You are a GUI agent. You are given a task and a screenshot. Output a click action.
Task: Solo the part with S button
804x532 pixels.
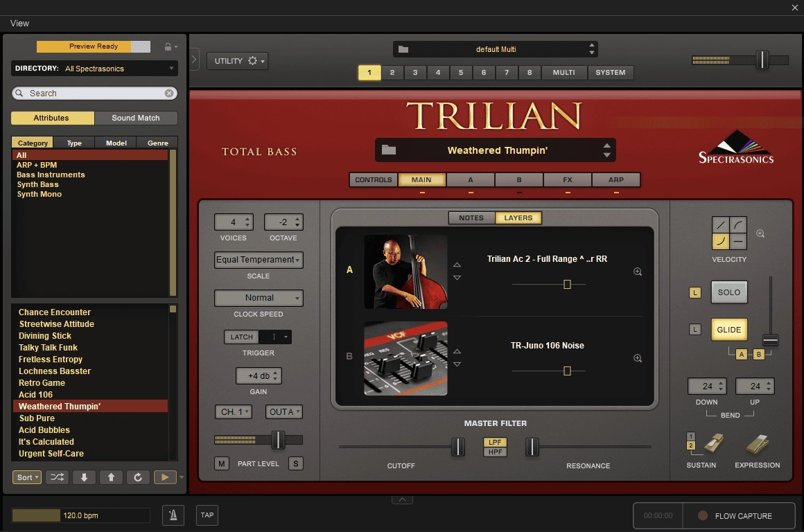tap(296, 464)
